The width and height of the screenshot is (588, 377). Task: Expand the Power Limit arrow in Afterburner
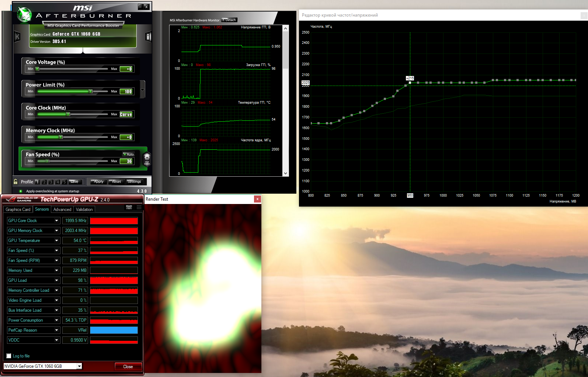[143, 90]
